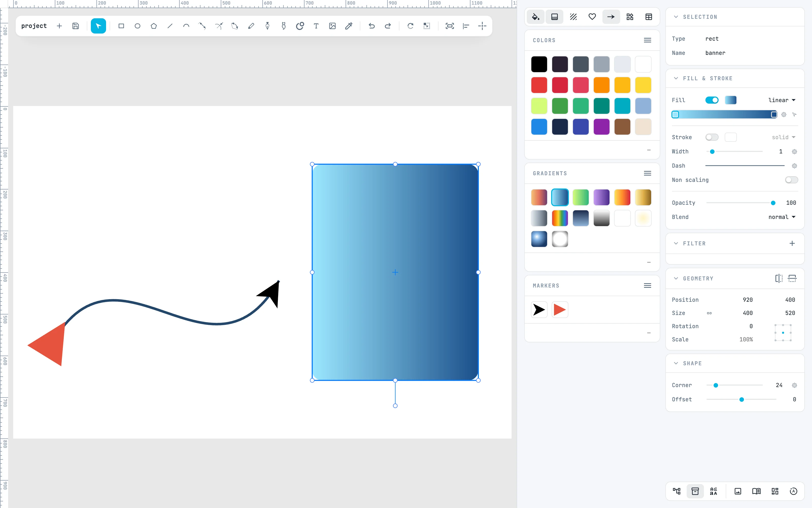
Task: Toggle the size proportion link
Action: point(709,313)
